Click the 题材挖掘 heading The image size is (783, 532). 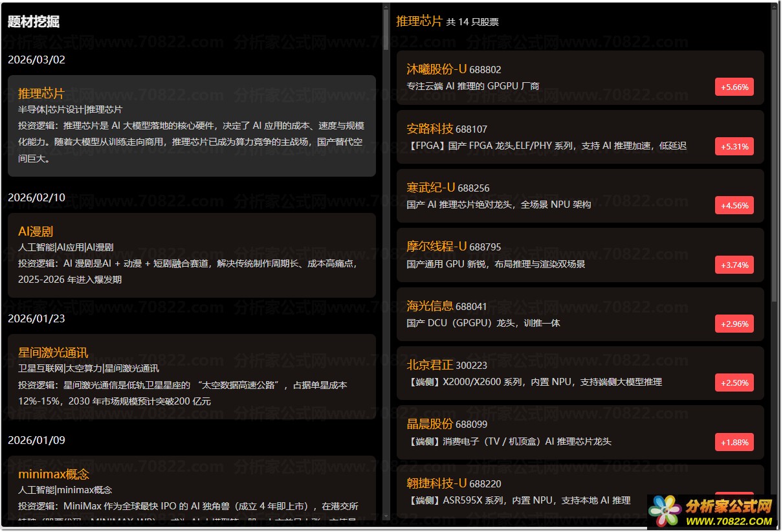[34, 21]
